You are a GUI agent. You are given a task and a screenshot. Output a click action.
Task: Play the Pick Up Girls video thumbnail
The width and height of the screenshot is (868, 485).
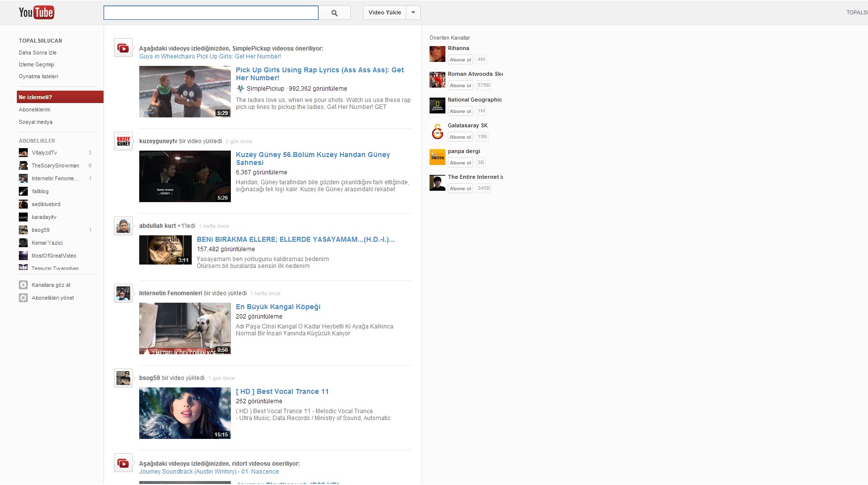185,92
